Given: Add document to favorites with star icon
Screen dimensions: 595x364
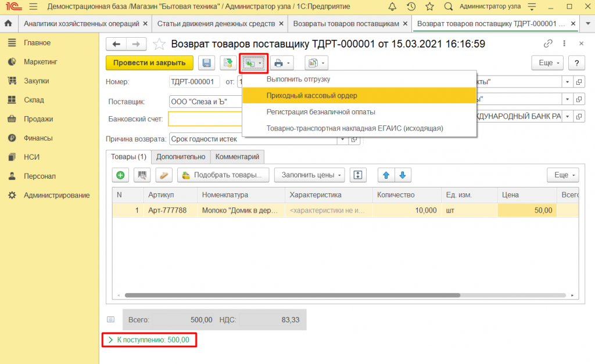Looking at the screenshot, I should point(158,44).
